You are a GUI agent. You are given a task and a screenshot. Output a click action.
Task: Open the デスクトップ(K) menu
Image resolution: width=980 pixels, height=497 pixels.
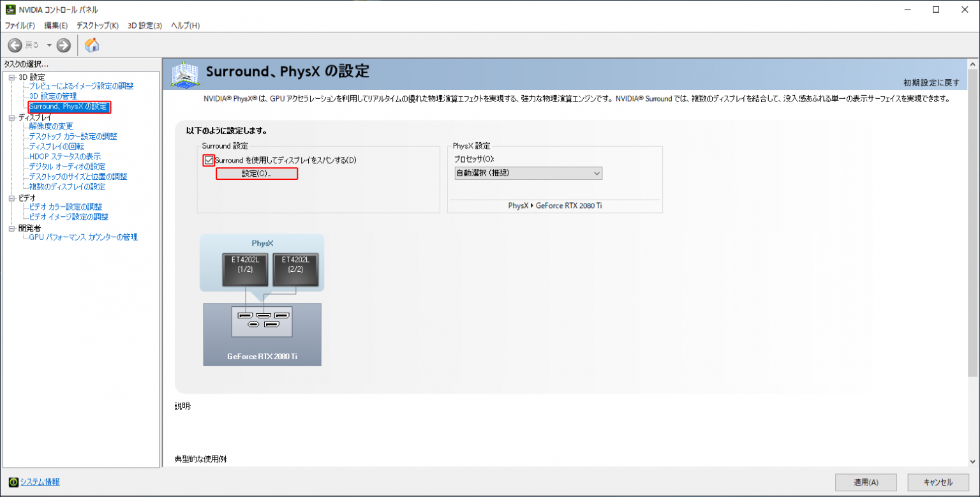(x=98, y=26)
